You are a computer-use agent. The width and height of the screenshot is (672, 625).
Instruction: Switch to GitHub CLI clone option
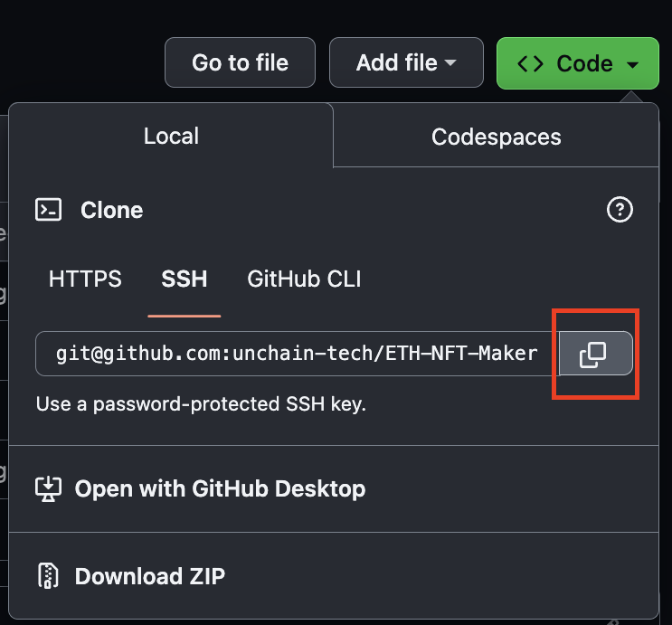pos(304,279)
